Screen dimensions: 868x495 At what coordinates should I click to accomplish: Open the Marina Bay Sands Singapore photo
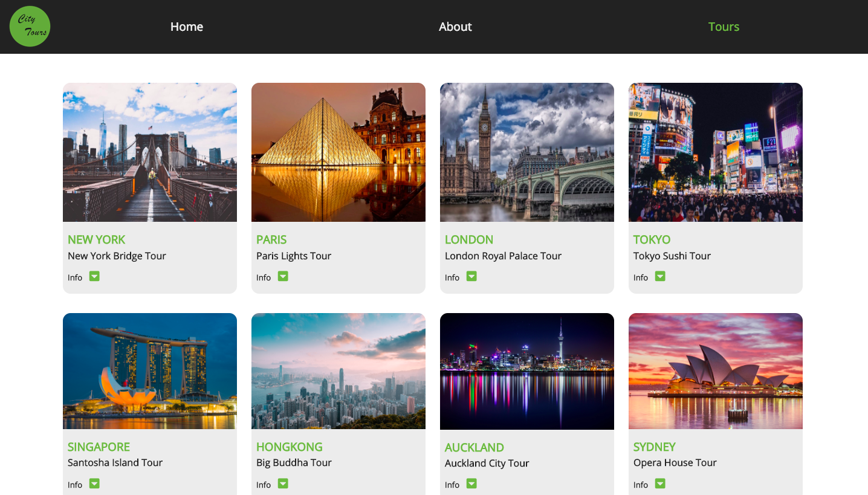(150, 371)
